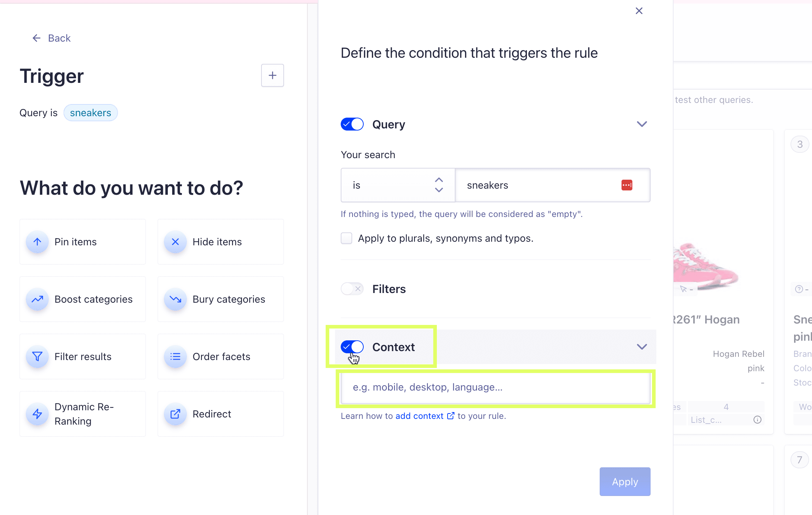Collapse the Query section chevron

pos(642,124)
